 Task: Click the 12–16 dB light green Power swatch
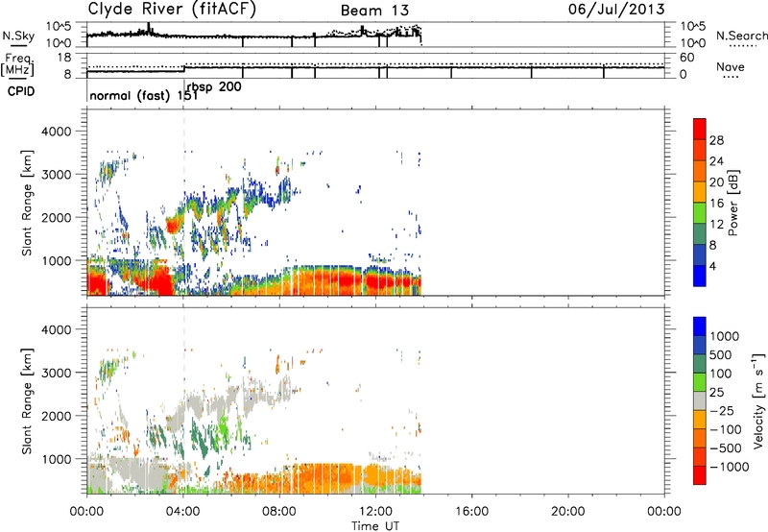[x=700, y=212]
